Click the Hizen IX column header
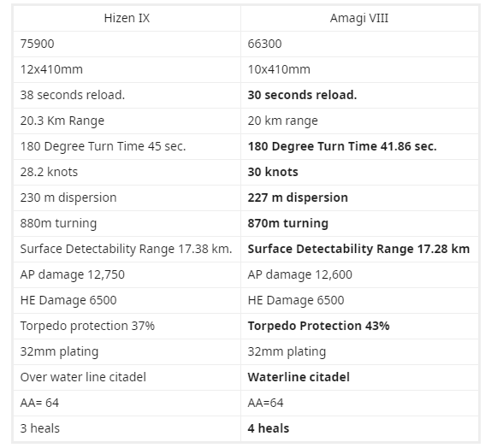Viewport: 503px width, 448px height. pyautogui.click(x=127, y=18)
